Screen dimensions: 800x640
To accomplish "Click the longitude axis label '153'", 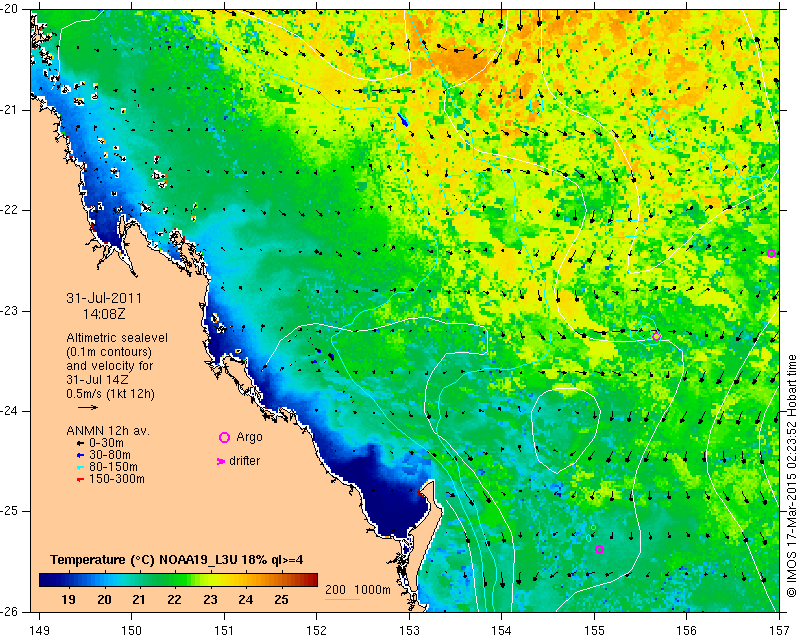I will (x=409, y=631).
